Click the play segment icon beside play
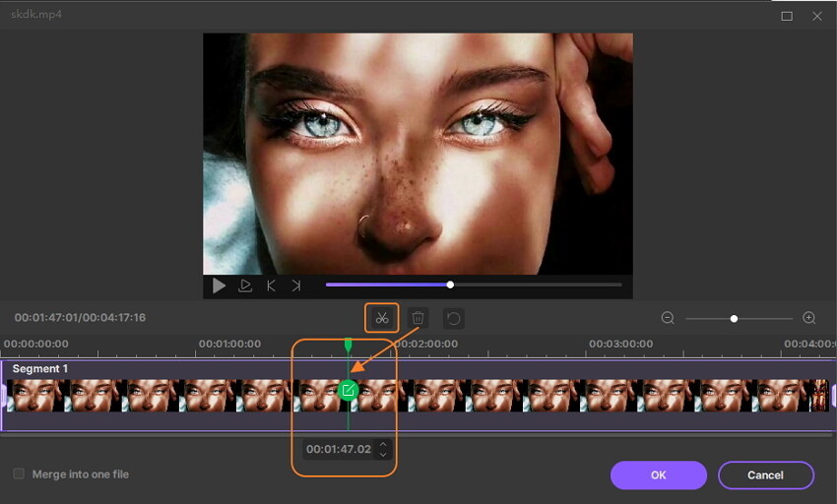The width and height of the screenshot is (837, 504). tap(245, 285)
